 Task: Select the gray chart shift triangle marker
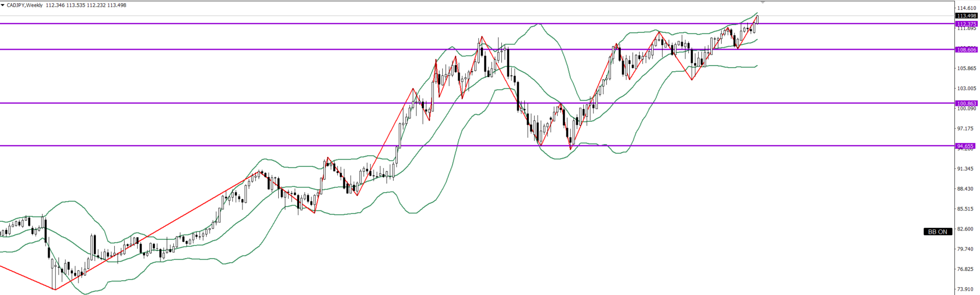(762, 3)
